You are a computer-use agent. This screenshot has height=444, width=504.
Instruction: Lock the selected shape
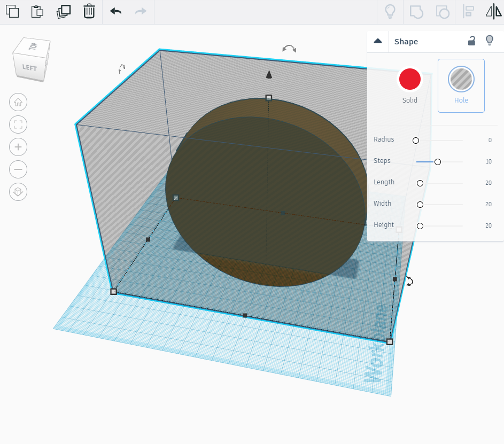click(x=471, y=41)
